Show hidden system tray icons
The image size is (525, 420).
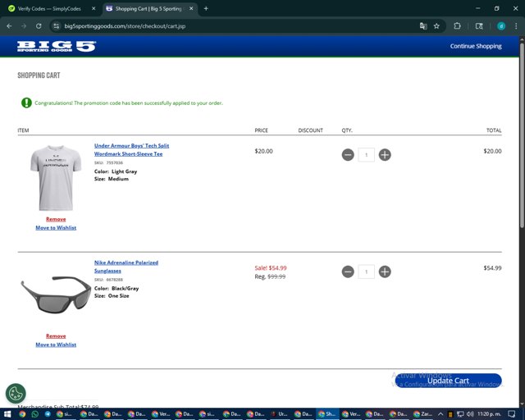[441, 414]
